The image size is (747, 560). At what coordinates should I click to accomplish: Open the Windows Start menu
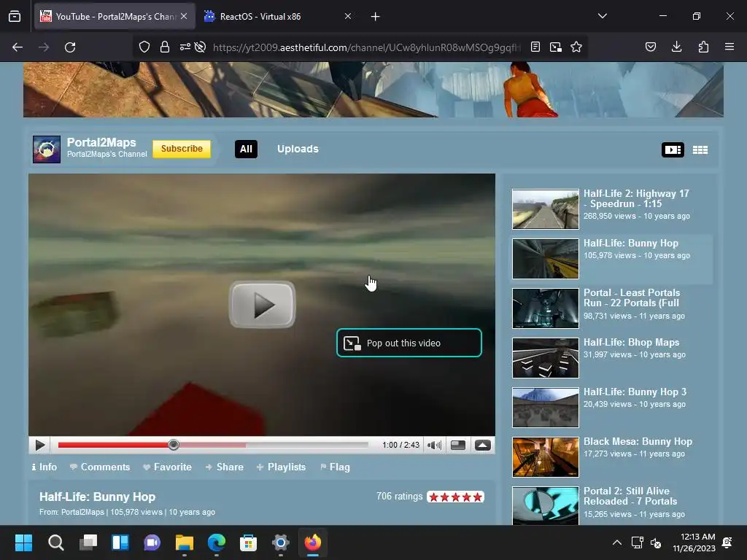point(23,542)
